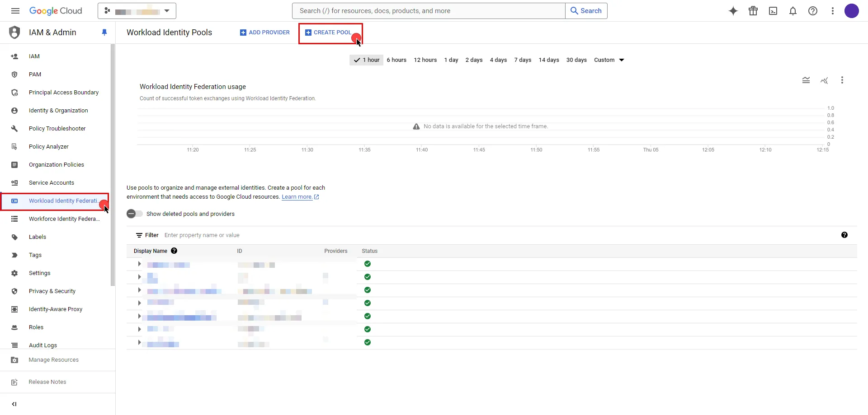Image resolution: width=868 pixels, height=415 pixels.
Task: Activate the Gemini assistant sparkle icon
Action: click(733, 11)
